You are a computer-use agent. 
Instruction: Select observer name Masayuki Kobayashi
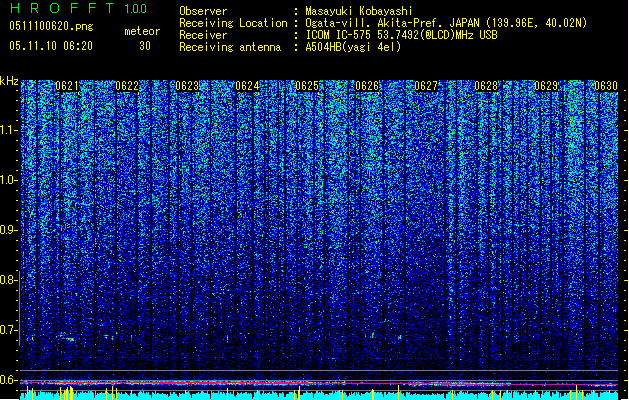point(359,11)
